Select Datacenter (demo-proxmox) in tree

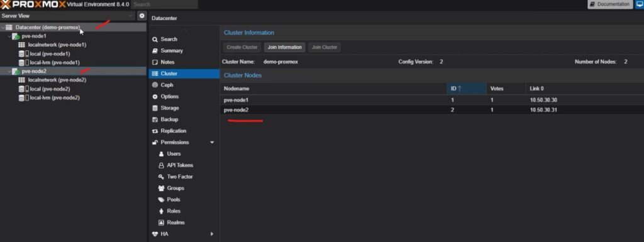pos(48,27)
